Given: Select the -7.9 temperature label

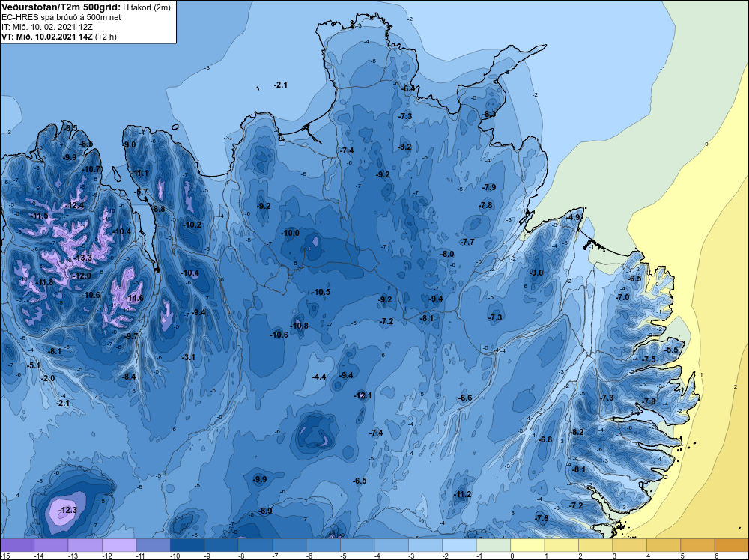Looking at the screenshot, I should 489,188.
